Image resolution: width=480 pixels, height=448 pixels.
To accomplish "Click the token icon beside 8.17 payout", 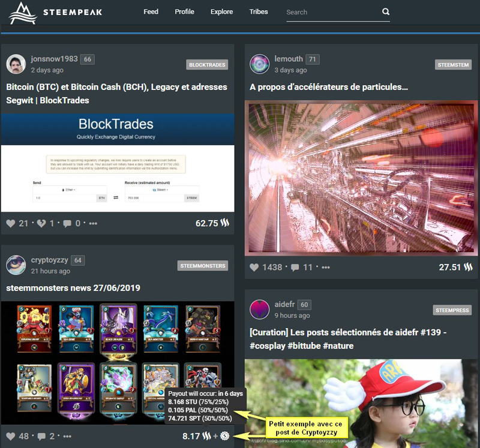I will coord(226,436).
